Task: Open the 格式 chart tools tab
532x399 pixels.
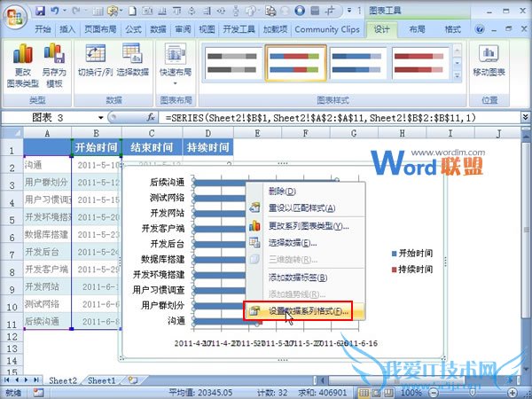Action: [453, 29]
